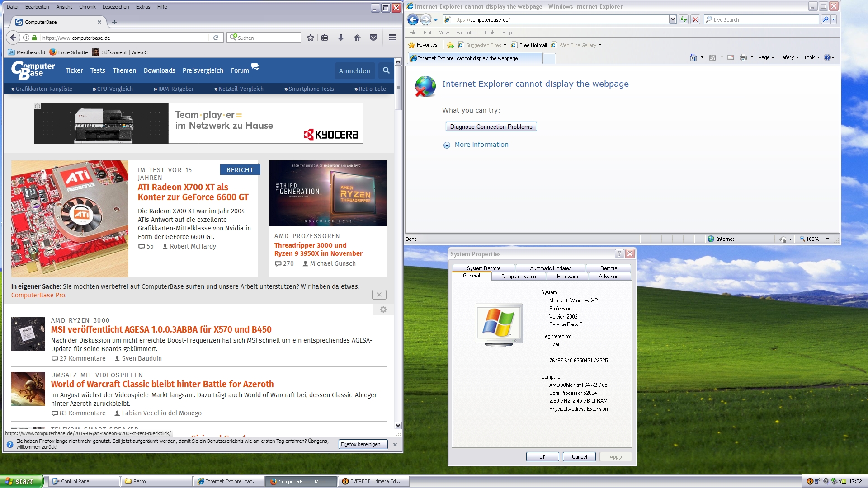Click Firefox bookmark star icon

(310, 38)
